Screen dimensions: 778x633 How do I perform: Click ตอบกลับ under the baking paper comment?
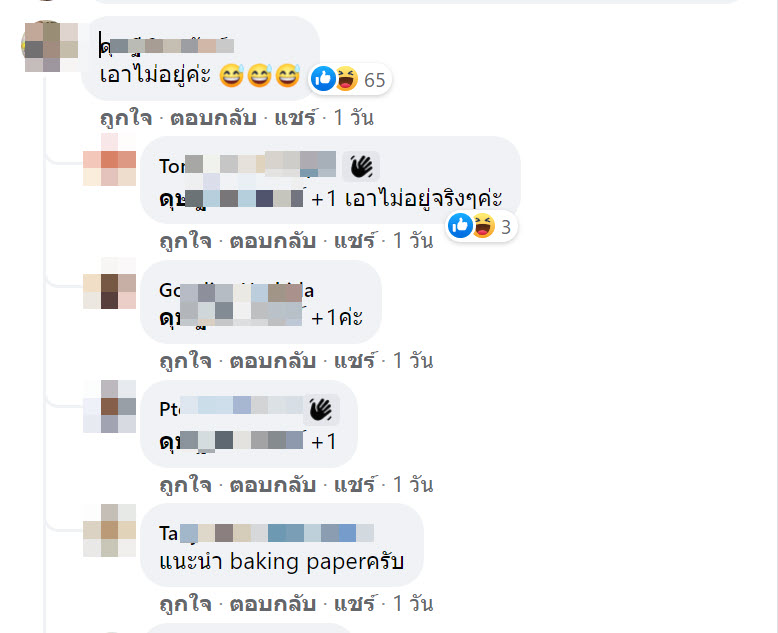click(x=273, y=604)
